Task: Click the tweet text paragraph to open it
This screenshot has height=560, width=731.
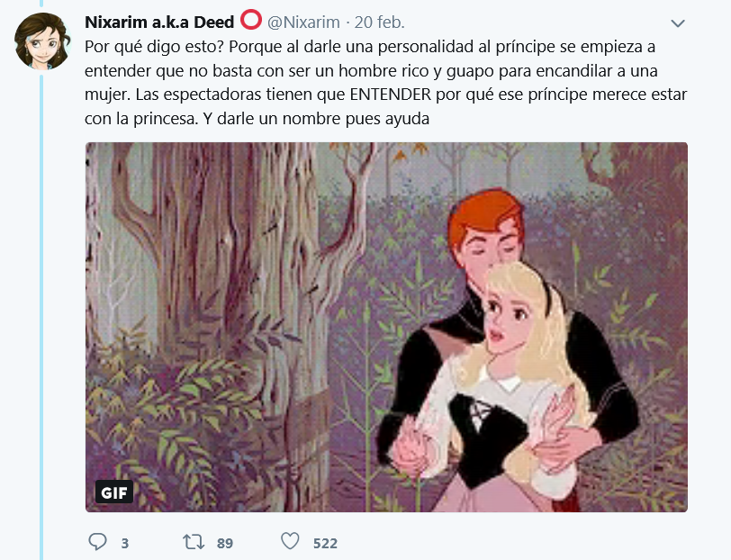Action: 385,83
